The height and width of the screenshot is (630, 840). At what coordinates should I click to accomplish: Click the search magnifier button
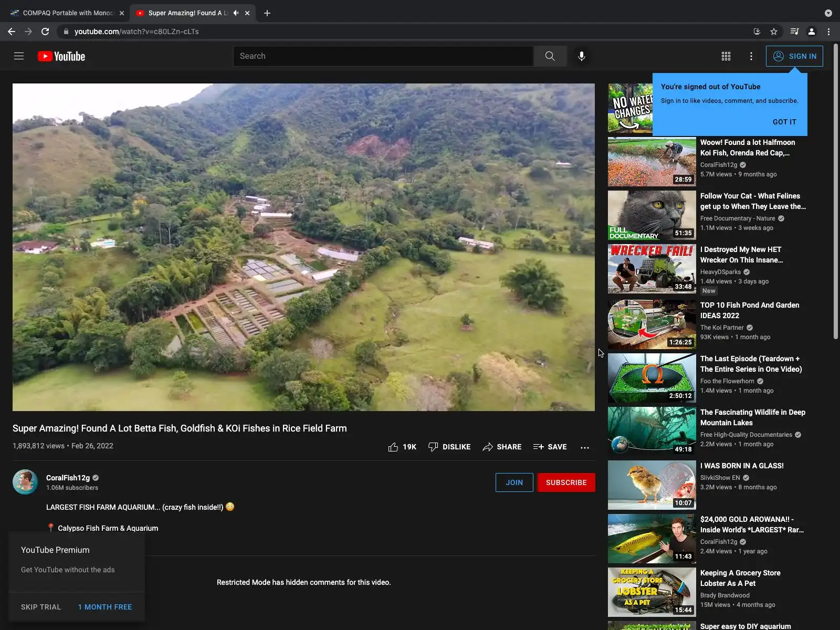550,56
